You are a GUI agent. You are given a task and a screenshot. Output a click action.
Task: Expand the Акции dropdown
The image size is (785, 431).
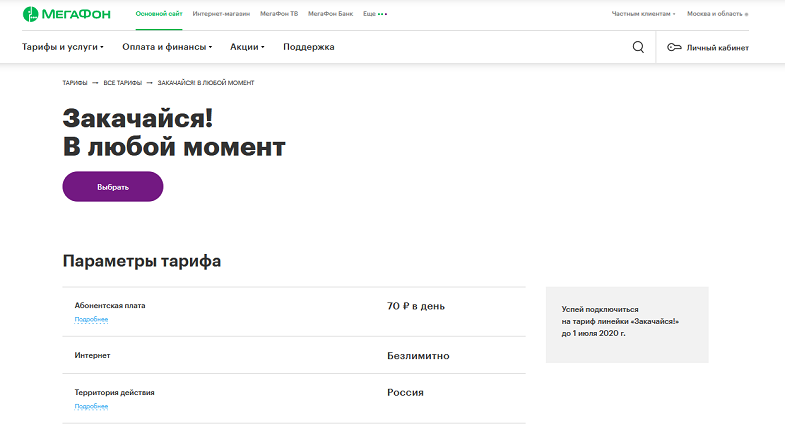coord(247,47)
